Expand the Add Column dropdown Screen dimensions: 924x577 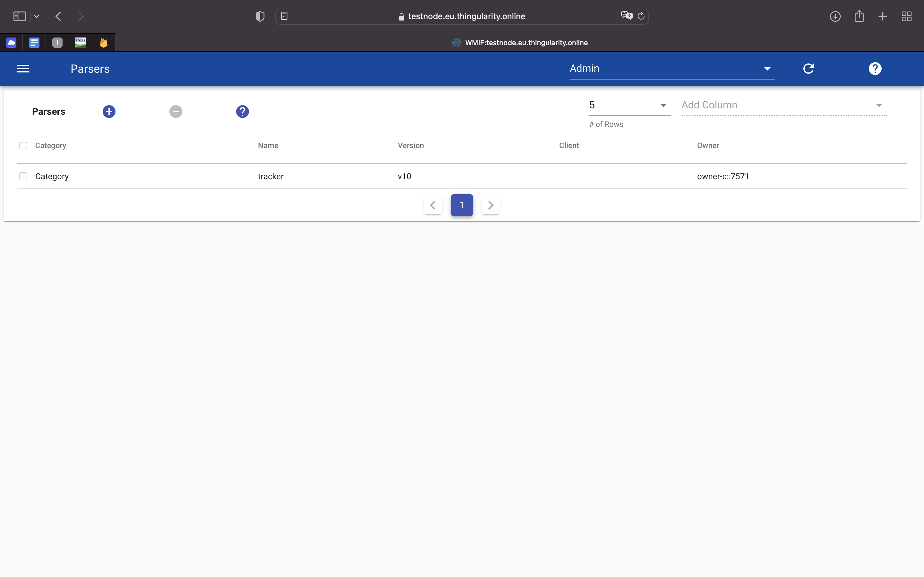tap(783, 105)
